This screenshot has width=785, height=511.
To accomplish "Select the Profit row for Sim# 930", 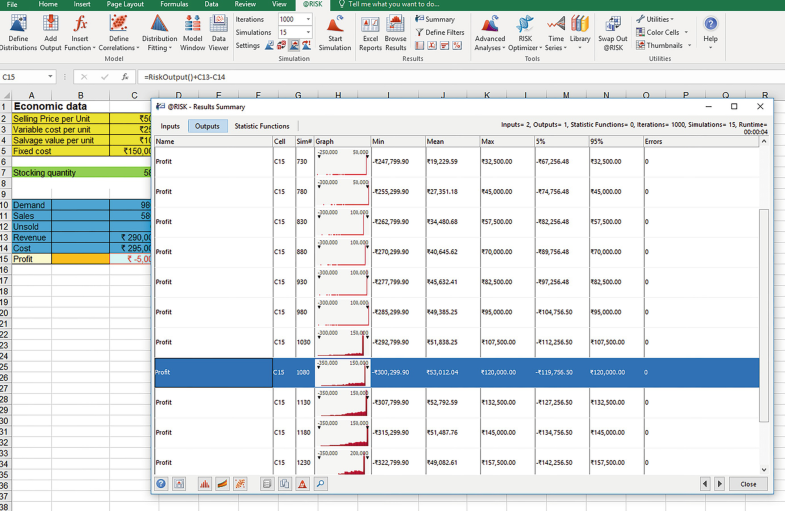I will coord(212,283).
